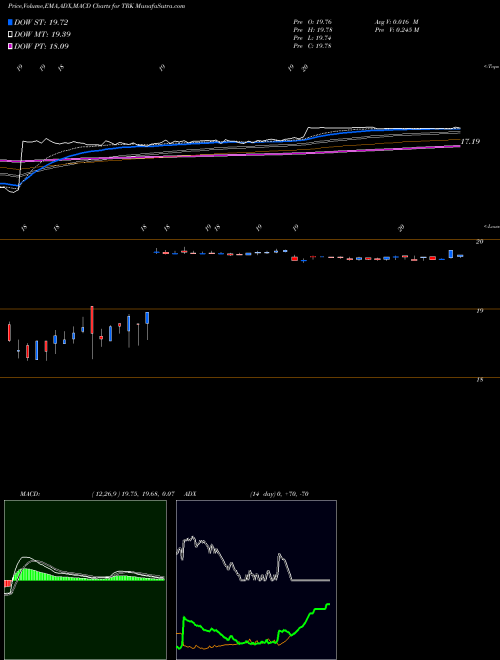Viewport: 500px width, 660px height.
Task: Select the 'DOW MT: 19.39' legend text
Action: pos(42,35)
